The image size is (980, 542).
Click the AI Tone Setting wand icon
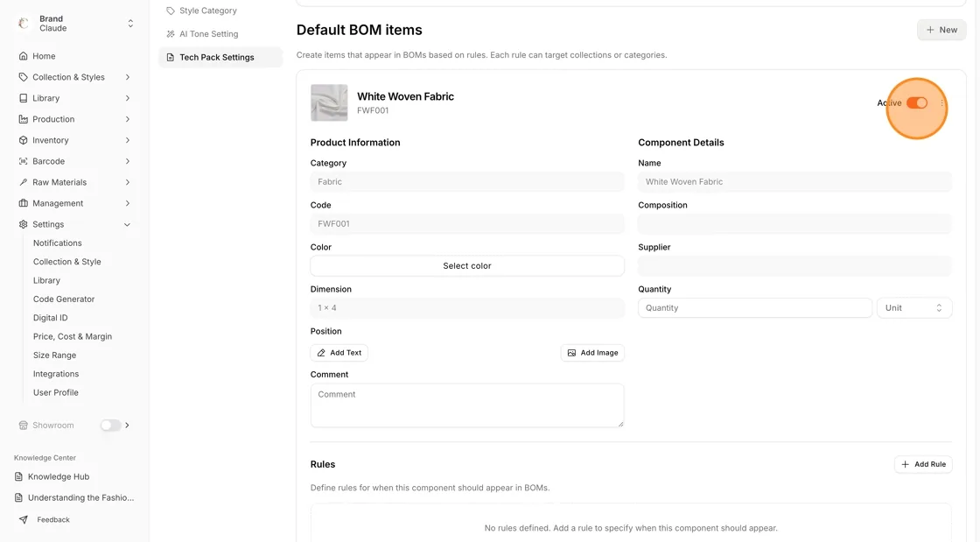coord(170,34)
